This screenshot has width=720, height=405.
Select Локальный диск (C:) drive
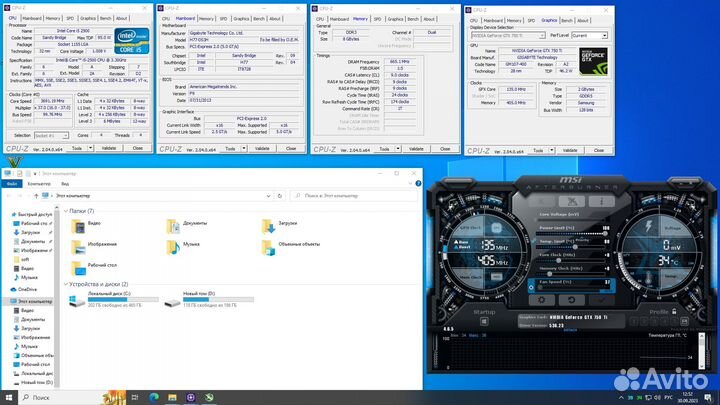click(x=113, y=299)
